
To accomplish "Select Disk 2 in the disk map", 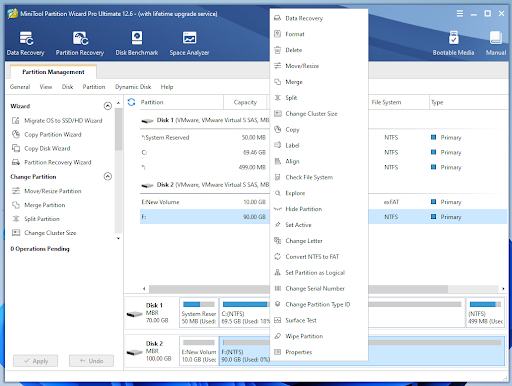I will (152, 351).
